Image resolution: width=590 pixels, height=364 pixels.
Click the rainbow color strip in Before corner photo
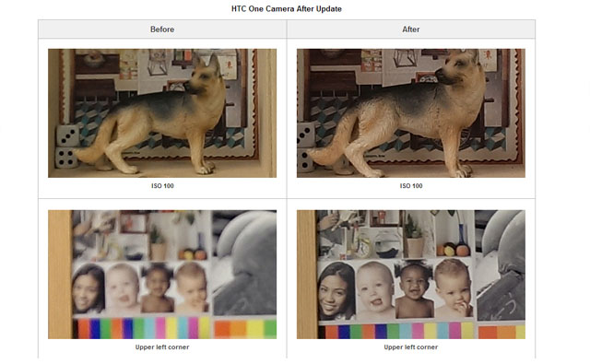[x=141, y=328]
